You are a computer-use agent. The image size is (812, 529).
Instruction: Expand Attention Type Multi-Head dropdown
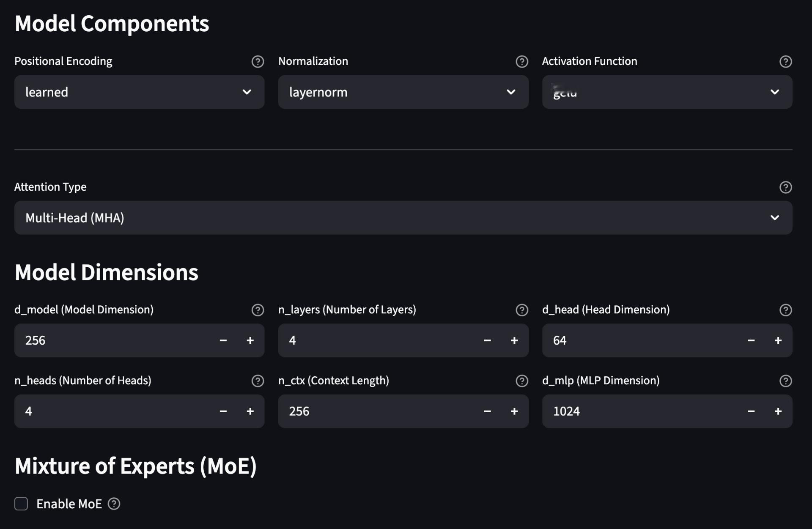403,218
